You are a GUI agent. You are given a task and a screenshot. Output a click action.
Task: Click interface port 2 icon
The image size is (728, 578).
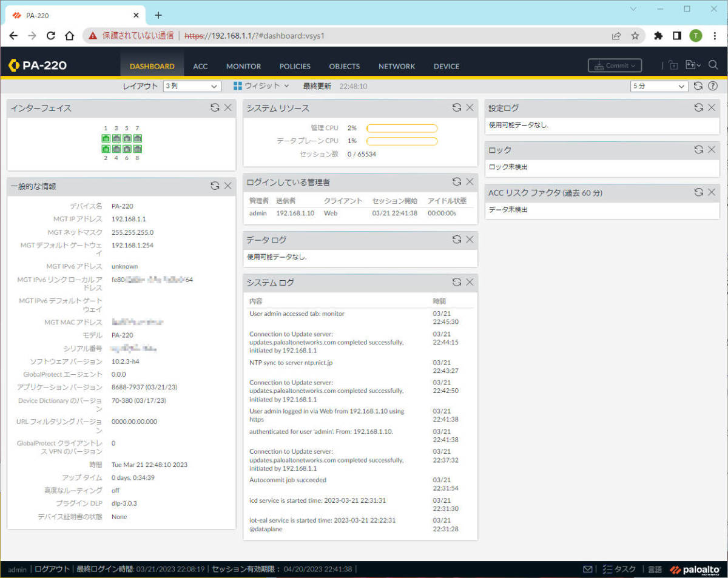(106, 148)
